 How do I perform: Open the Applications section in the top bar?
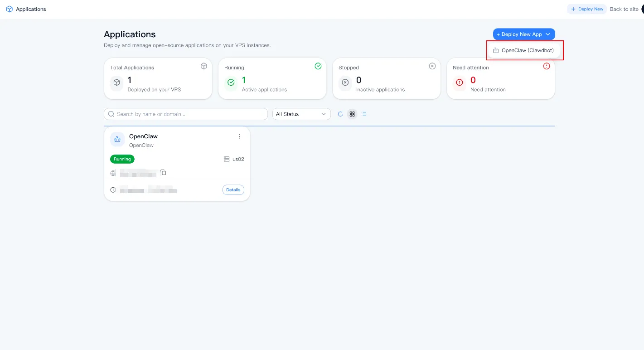pos(31,9)
